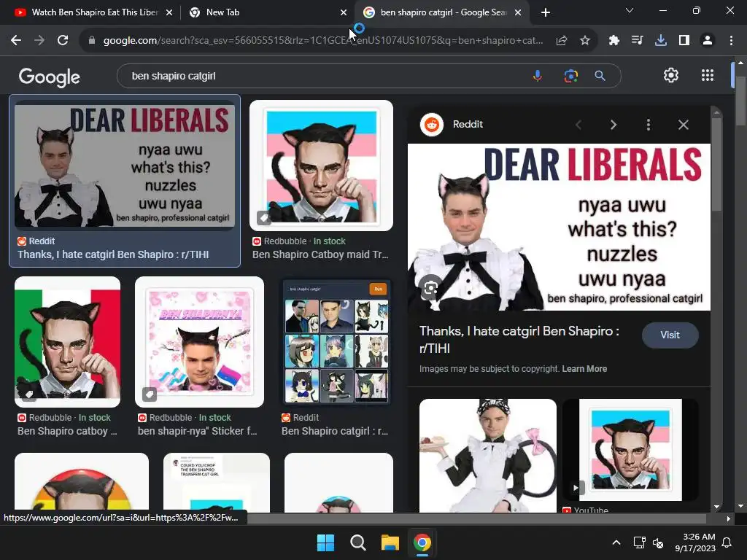Click the Visit button
The image size is (747, 560).
click(670, 335)
